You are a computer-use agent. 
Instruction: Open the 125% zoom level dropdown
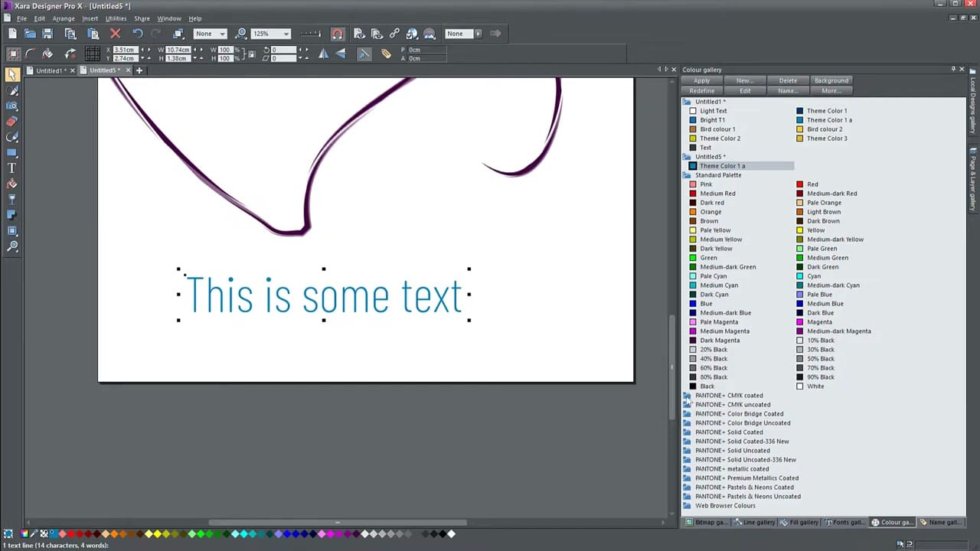point(286,33)
